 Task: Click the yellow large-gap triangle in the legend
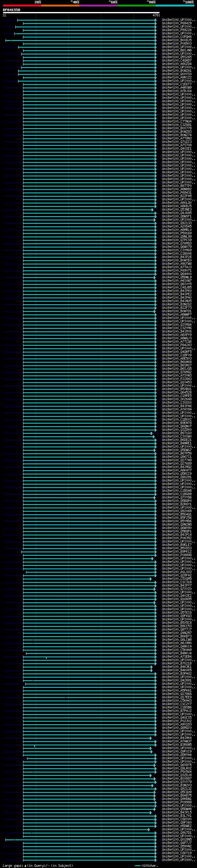[26, 865]
